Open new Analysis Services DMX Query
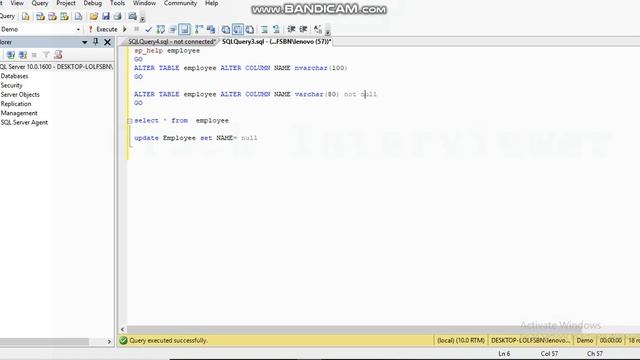Image resolution: width=640 pixels, height=360 pixels. click(52, 16)
